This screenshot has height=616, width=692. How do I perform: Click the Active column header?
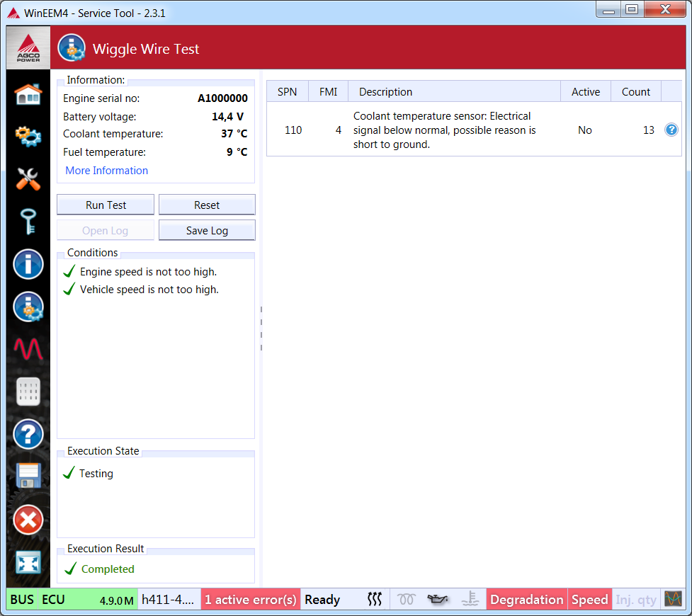pyautogui.click(x=585, y=92)
